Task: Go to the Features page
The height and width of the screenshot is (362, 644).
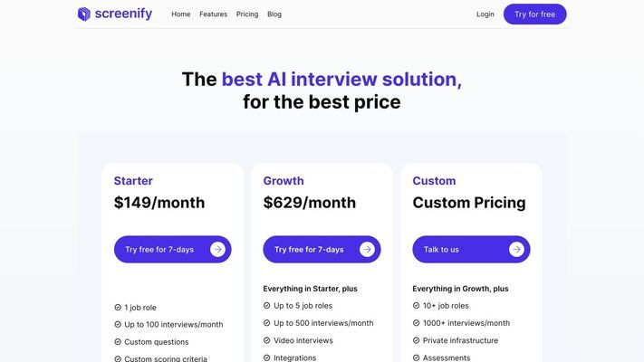Action: 214,14
